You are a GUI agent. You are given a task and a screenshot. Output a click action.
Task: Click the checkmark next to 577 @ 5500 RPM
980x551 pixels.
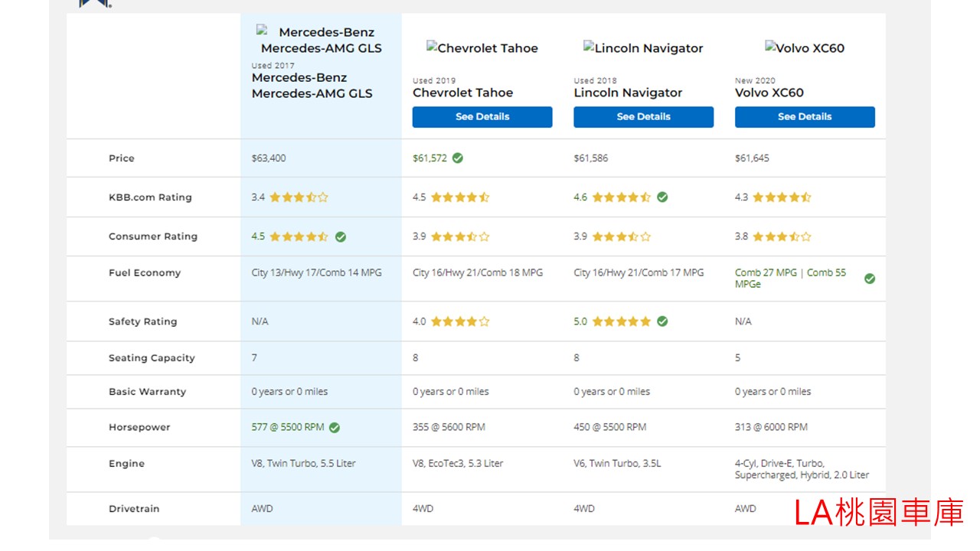[335, 428]
